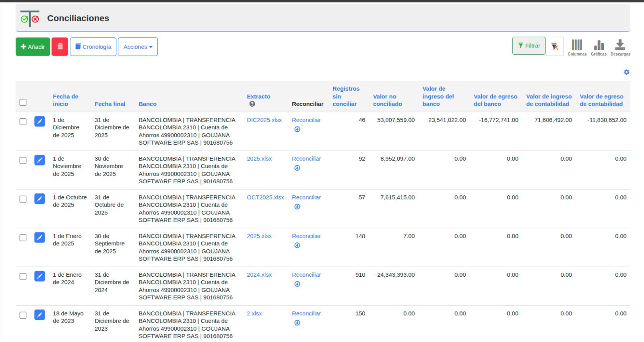Open the Columnas column selector icon
The height and width of the screenshot is (342, 644).
tap(577, 46)
